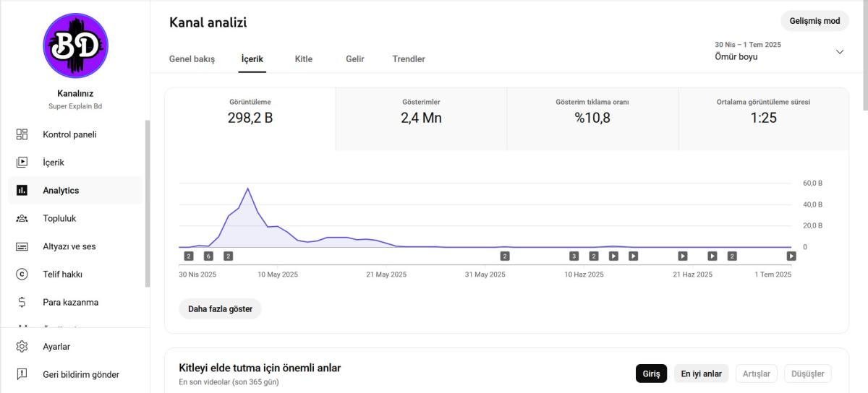Open Altyazı ve ses subtitles icon
Viewport: 868px width, 393px height.
[22, 246]
